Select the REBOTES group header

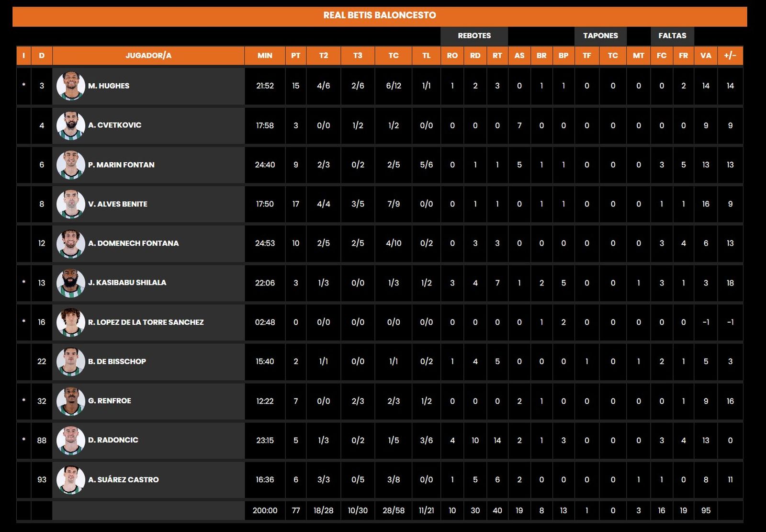click(x=474, y=36)
